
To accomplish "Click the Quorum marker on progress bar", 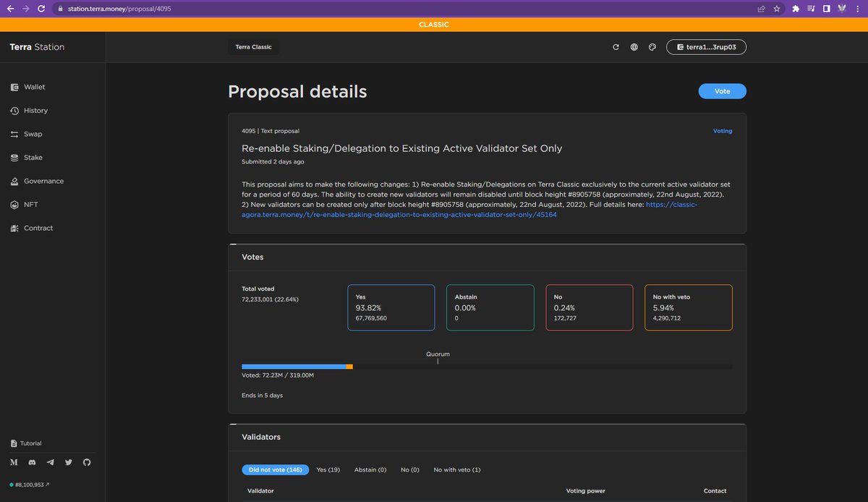I will 438,357.
